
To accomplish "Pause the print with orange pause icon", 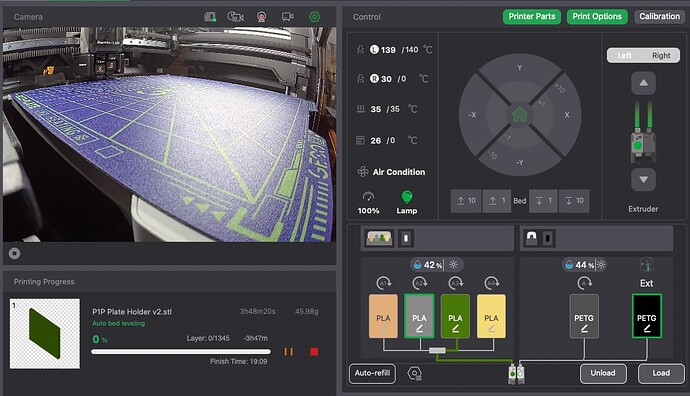I will pyautogui.click(x=289, y=352).
